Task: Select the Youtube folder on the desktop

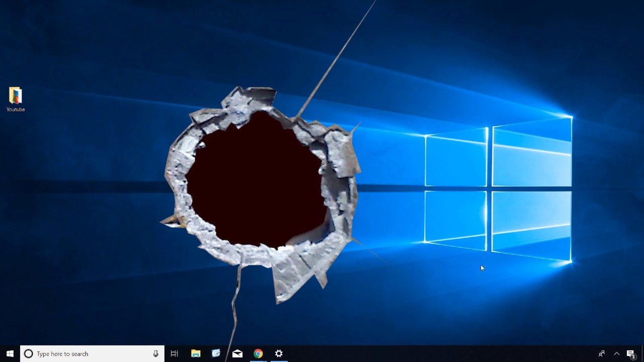Action: point(16,99)
